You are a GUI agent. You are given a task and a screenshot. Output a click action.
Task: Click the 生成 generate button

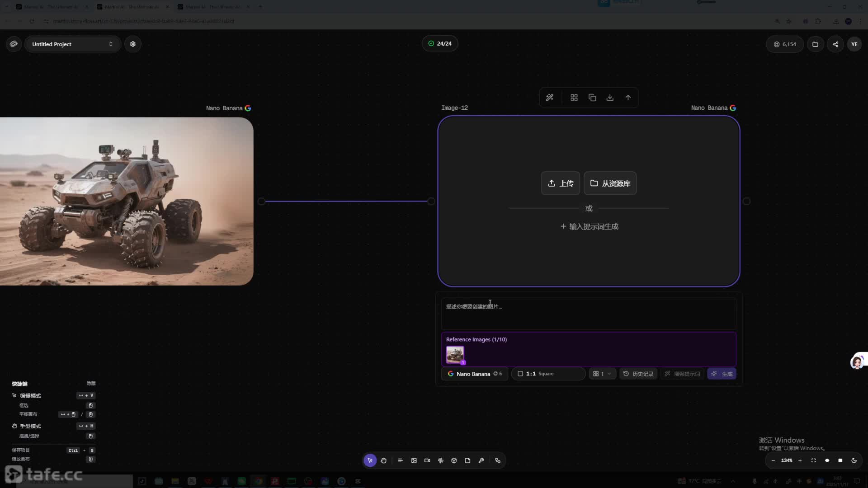point(722,374)
